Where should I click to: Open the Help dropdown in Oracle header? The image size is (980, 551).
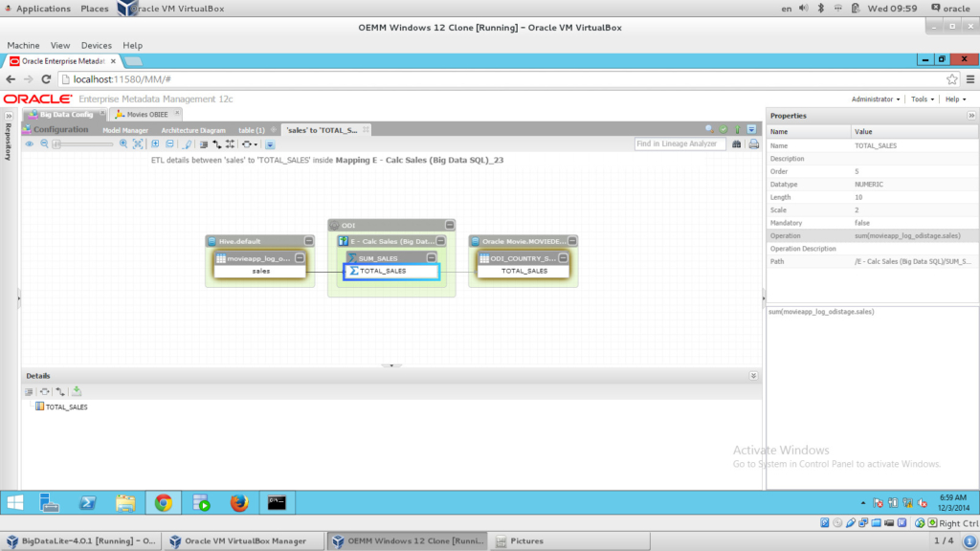956,99
